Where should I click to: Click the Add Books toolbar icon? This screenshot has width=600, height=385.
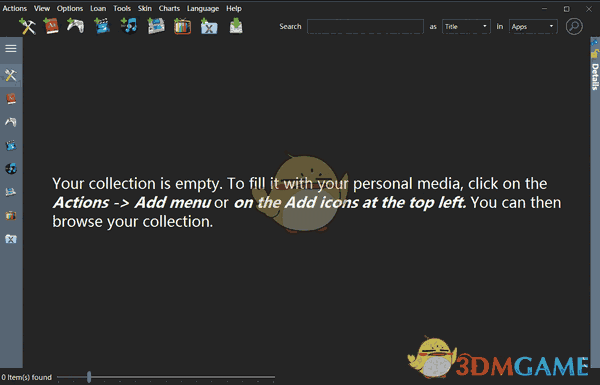click(51, 26)
